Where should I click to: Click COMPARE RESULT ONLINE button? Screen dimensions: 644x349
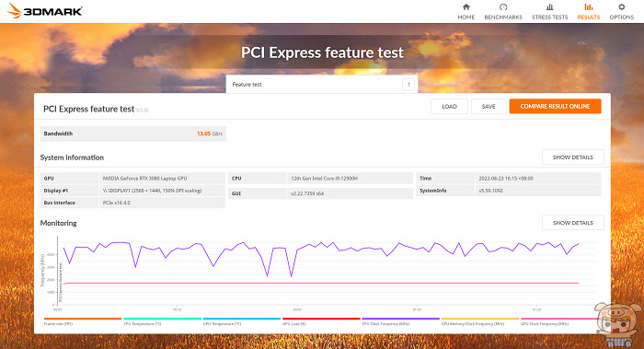tap(555, 107)
